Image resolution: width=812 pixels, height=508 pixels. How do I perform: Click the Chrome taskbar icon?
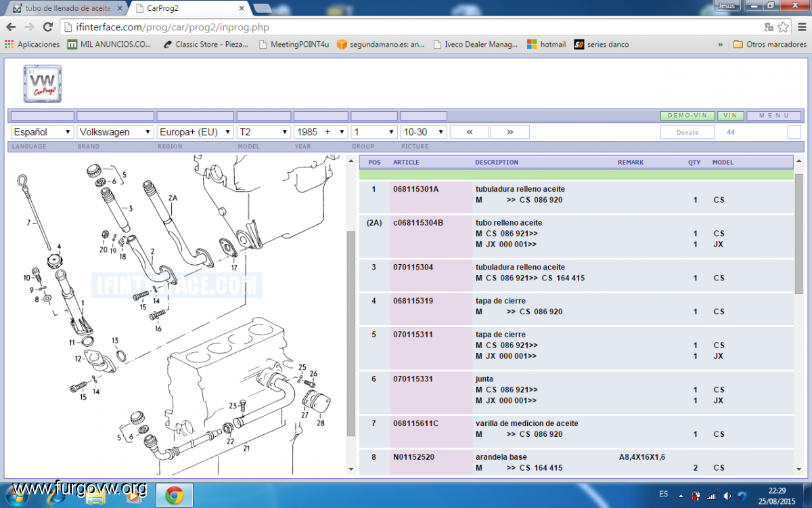[175, 496]
